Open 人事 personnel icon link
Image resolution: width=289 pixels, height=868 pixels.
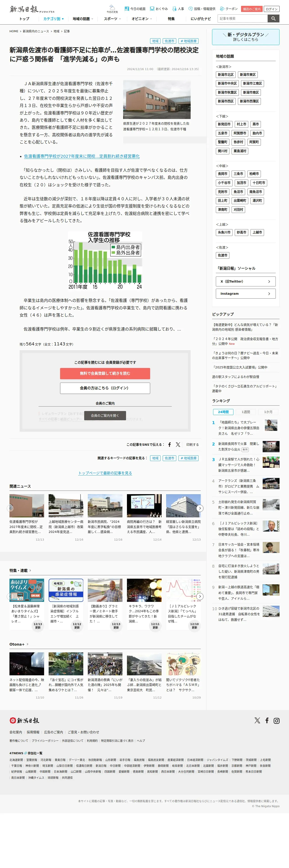pyautogui.click(x=178, y=9)
